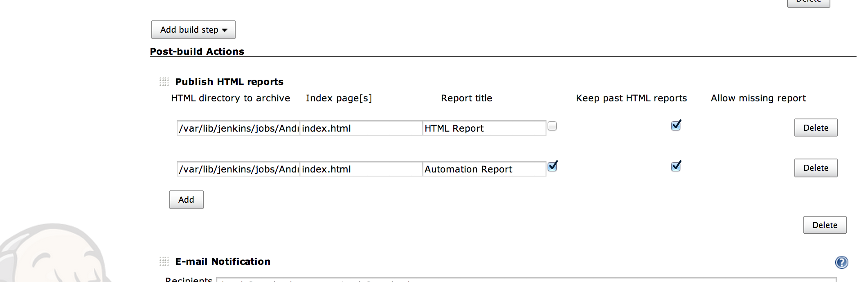
Task: Click HTML directory field in Automation Report row
Action: point(238,169)
